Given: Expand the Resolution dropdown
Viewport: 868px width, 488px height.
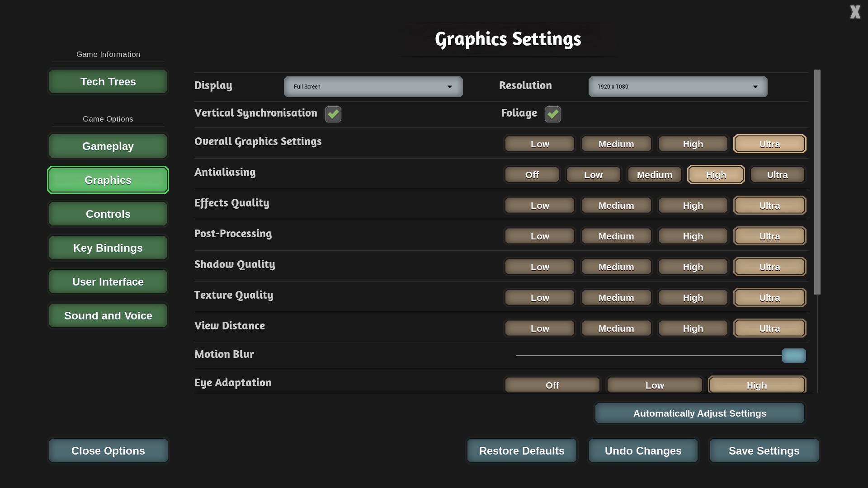Looking at the screenshot, I should 678,87.
